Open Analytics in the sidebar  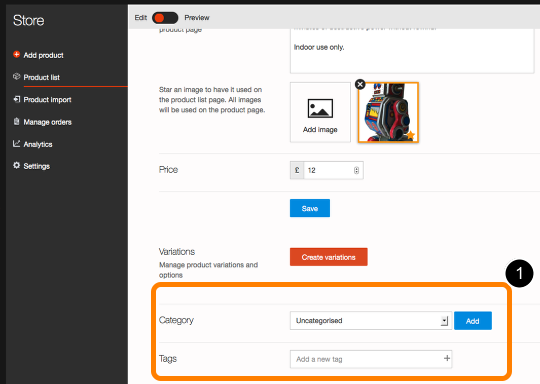(38, 144)
